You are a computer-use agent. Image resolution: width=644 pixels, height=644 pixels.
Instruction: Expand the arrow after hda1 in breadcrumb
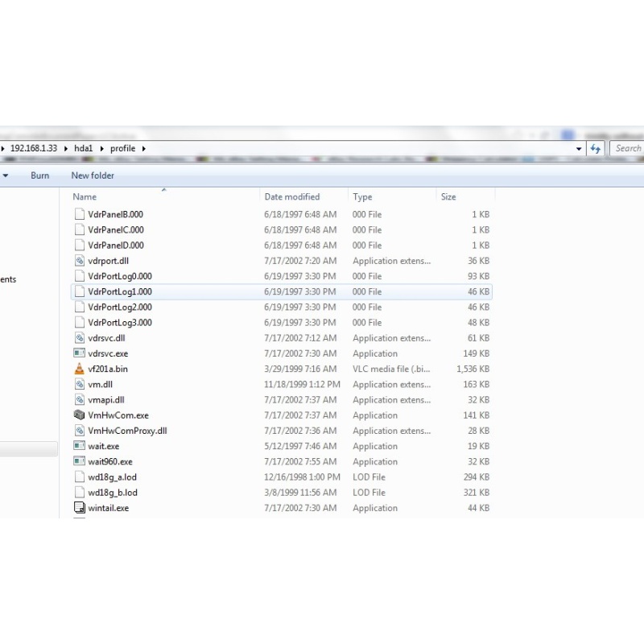pos(102,149)
